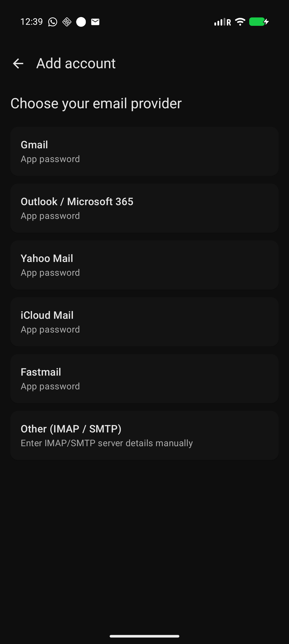Choose iCloud Mail provider

[144, 322]
